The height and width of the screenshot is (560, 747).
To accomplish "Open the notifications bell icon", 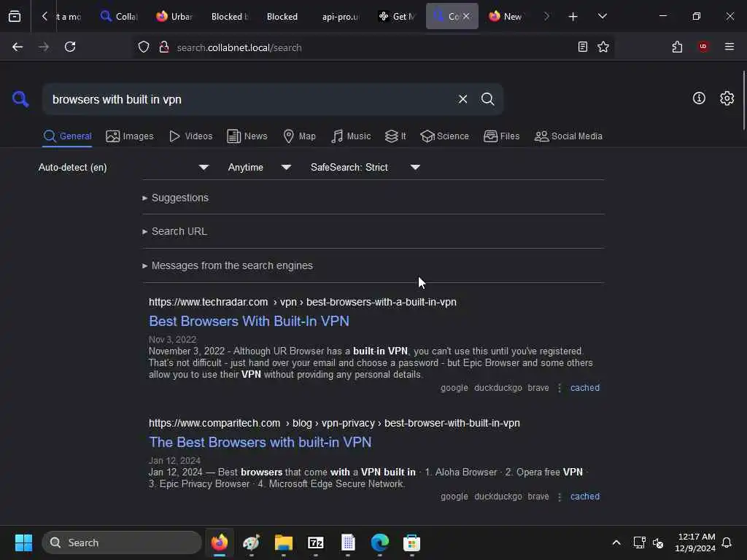I will 727,542.
